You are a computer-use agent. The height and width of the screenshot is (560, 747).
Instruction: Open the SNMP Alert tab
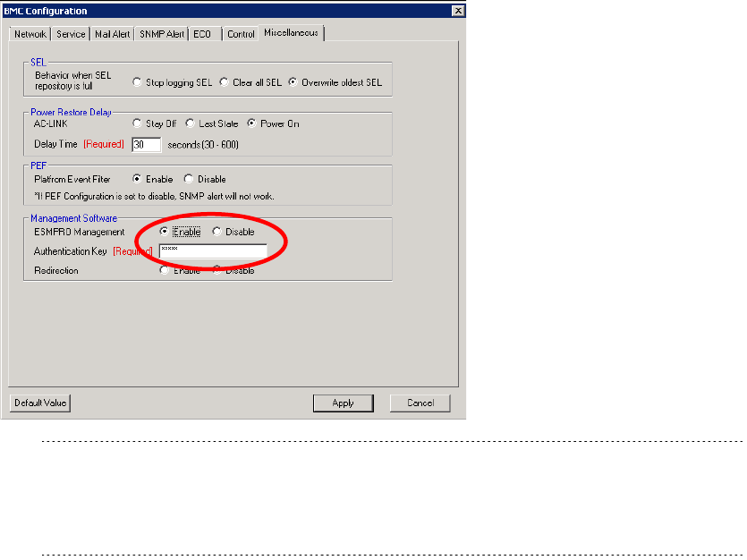(x=162, y=34)
